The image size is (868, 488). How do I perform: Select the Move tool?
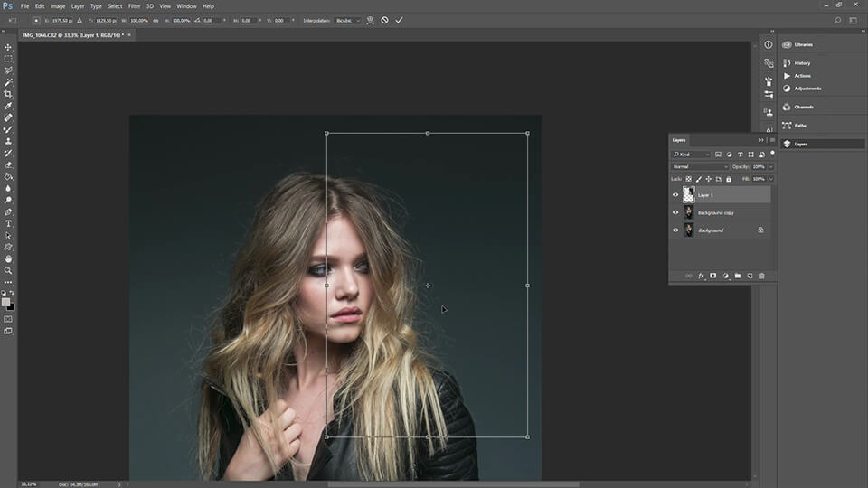pos(8,47)
